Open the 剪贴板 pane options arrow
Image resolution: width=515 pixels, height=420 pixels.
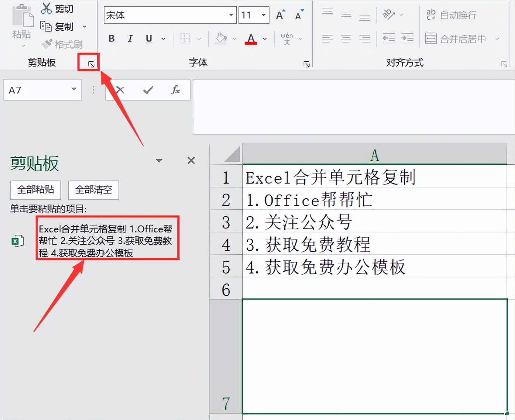click(x=159, y=160)
